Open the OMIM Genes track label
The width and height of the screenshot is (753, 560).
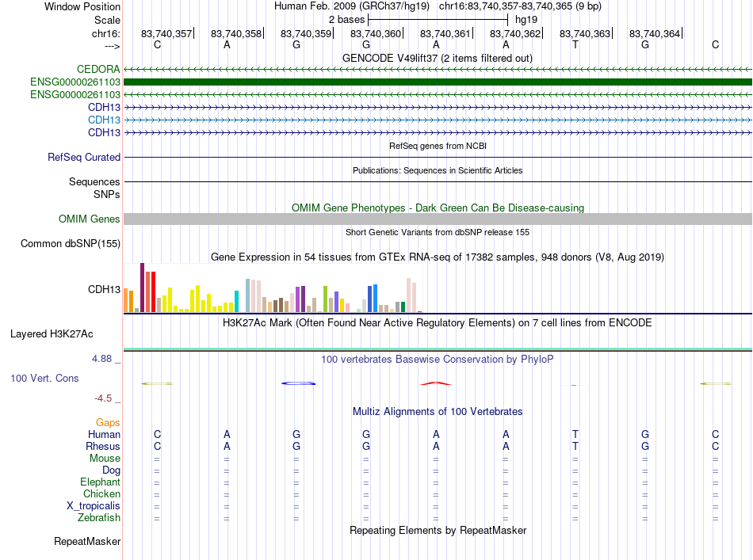(90, 219)
